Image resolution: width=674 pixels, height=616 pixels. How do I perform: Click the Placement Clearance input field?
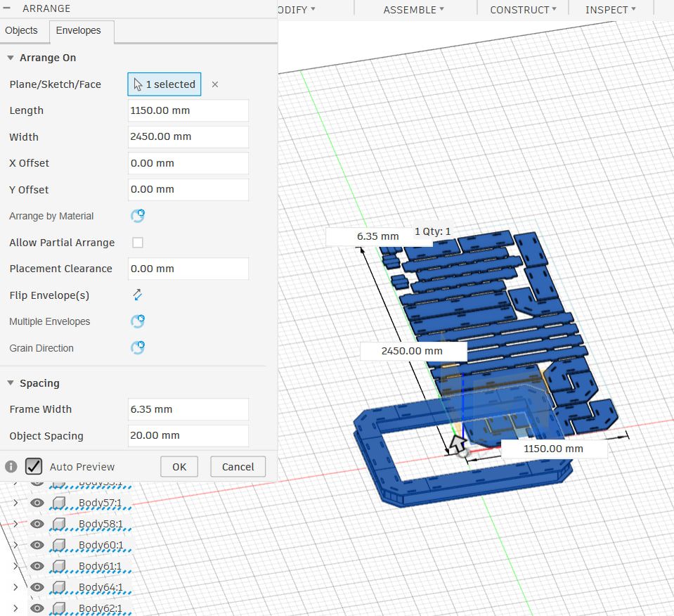188,269
